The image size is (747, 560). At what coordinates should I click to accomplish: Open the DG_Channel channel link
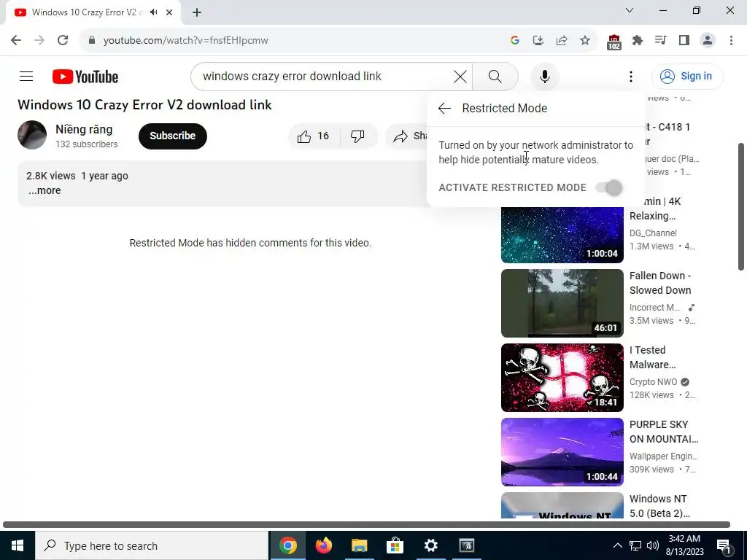[653, 233]
